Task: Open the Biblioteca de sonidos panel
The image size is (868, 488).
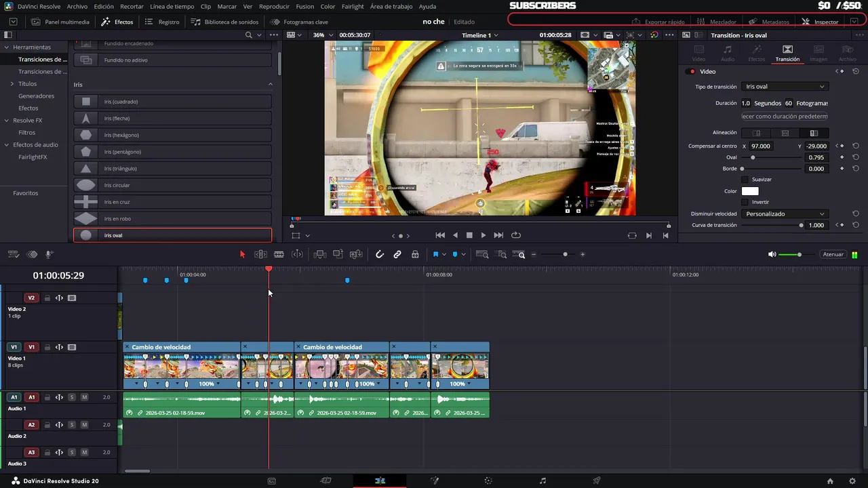Action: (224, 22)
